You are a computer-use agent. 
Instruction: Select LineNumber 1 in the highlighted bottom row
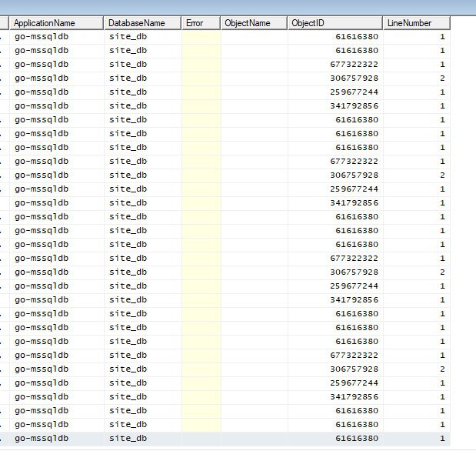[442, 439]
